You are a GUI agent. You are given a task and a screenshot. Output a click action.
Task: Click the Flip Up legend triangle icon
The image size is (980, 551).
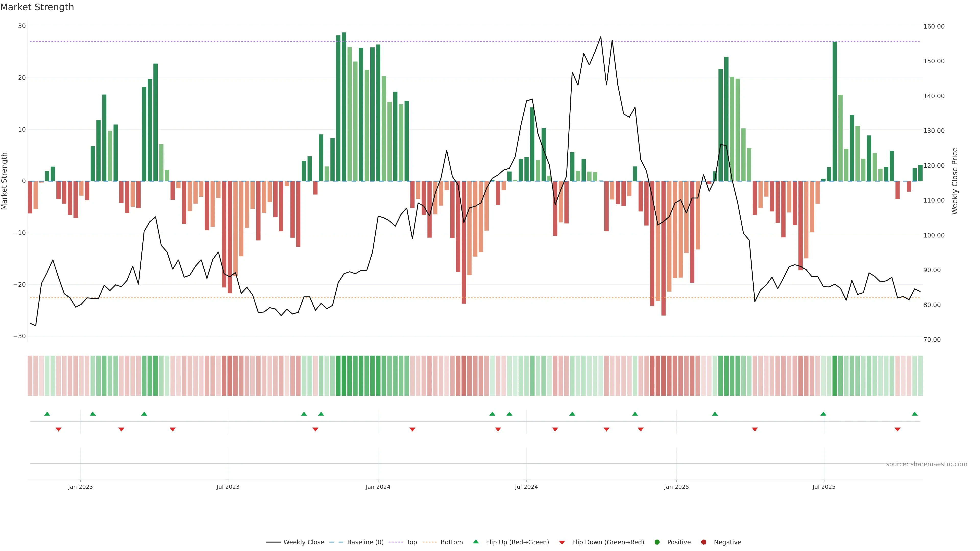475,542
